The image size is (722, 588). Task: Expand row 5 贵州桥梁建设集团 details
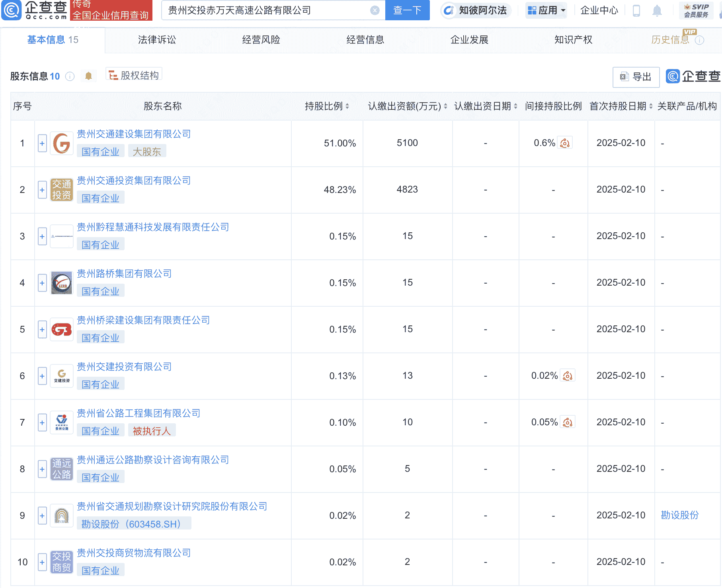click(x=42, y=329)
